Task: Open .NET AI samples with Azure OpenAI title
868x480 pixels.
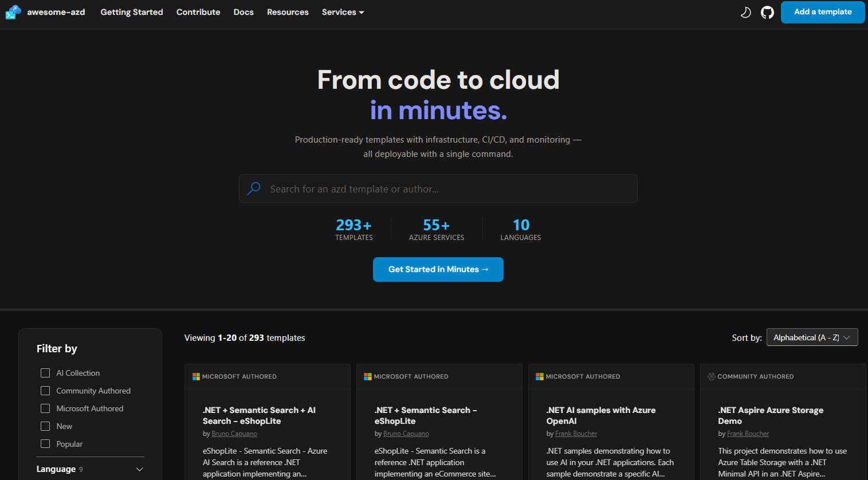Action: tap(601, 415)
